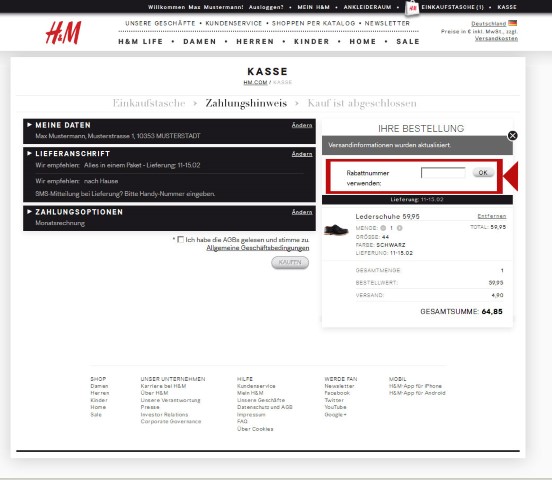The width and height of the screenshot is (552, 480).
Task: Accept the AGB terms checkbox
Action: coord(181,239)
